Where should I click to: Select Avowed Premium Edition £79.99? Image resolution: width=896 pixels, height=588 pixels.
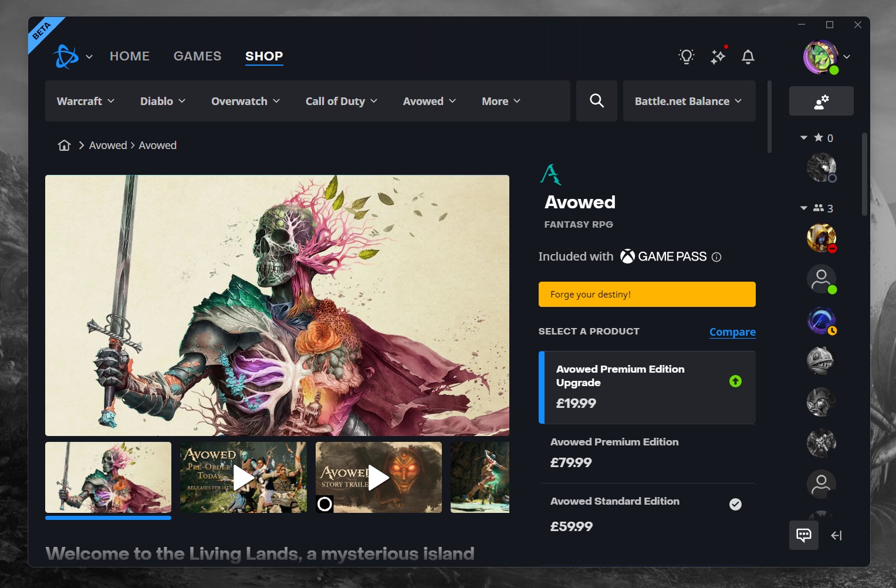click(x=647, y=454)
